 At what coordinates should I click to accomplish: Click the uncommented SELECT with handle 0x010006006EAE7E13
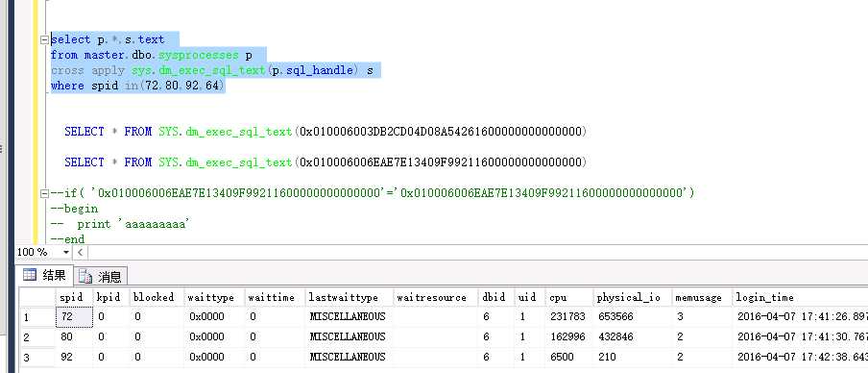tap(325, 162)
